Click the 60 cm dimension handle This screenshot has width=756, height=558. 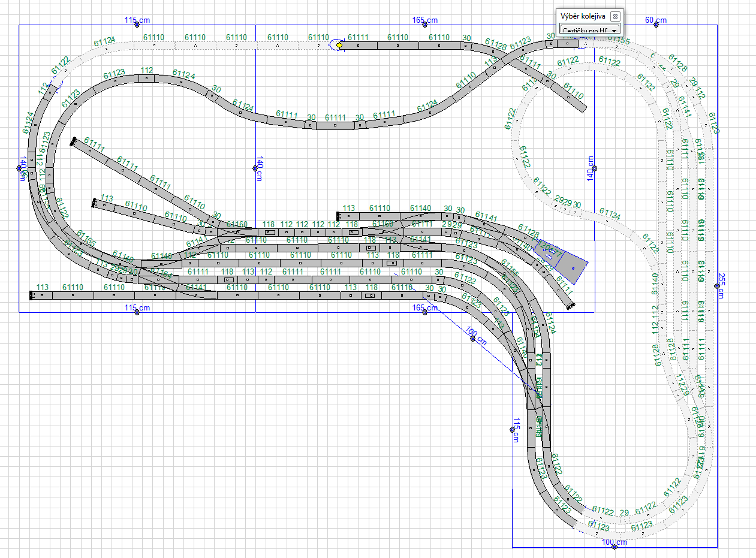[x=656, y=25]
